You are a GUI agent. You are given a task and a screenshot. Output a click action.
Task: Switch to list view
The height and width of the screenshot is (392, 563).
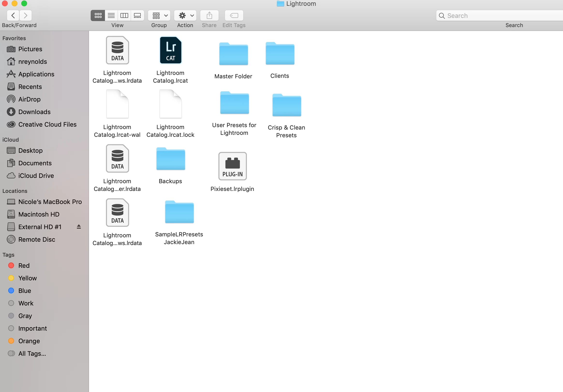click(x=111, y=16)
